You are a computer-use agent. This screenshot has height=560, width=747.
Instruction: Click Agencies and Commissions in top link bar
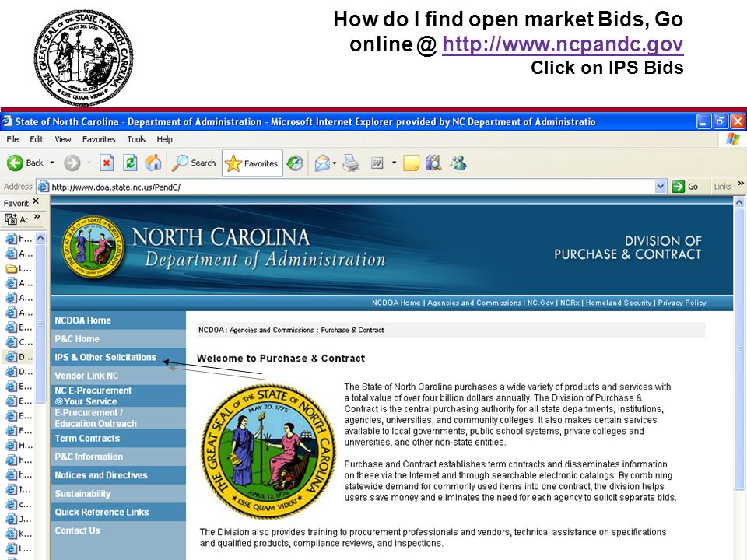click(x=474, y=303)
